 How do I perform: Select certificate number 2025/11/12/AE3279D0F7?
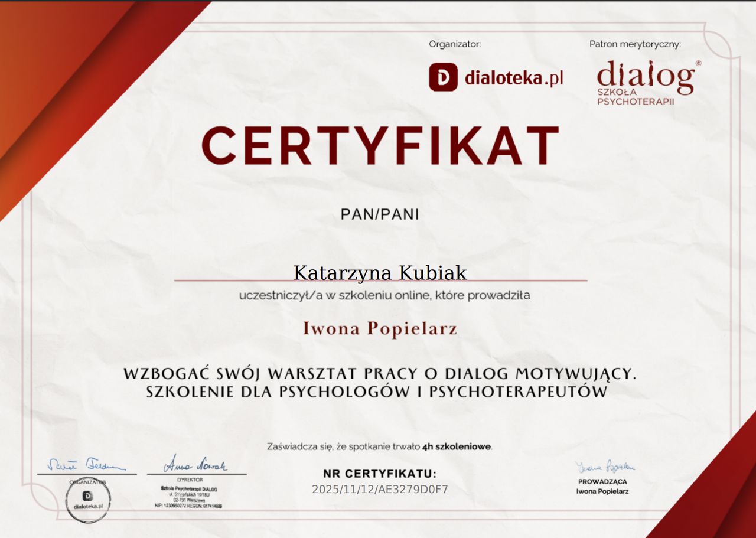coord(380,490)
